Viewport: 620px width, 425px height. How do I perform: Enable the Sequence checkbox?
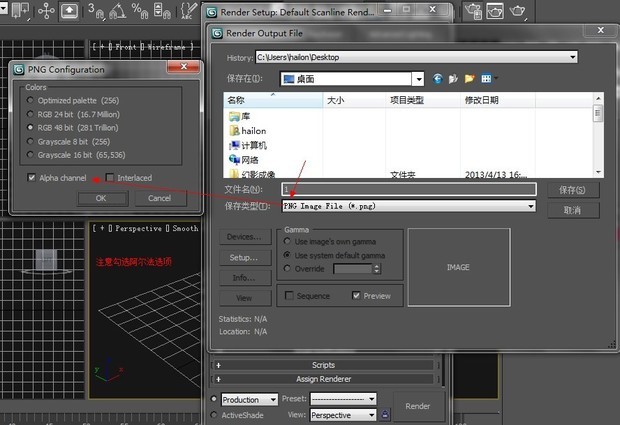pyautogui.click(x=290, y=296)
